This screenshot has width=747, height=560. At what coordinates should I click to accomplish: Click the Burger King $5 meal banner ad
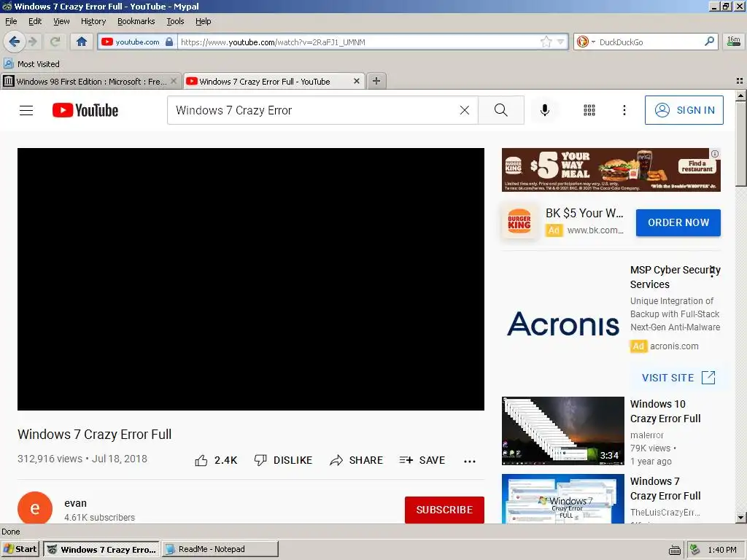point(611,169)
